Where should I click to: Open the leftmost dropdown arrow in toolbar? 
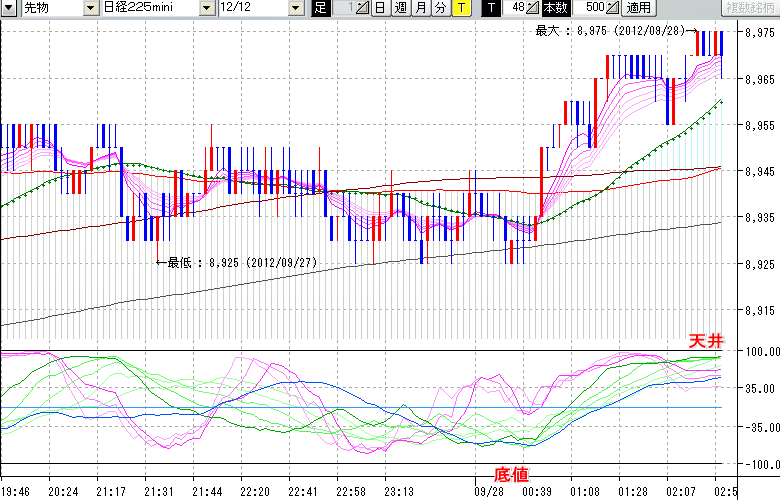7,8
